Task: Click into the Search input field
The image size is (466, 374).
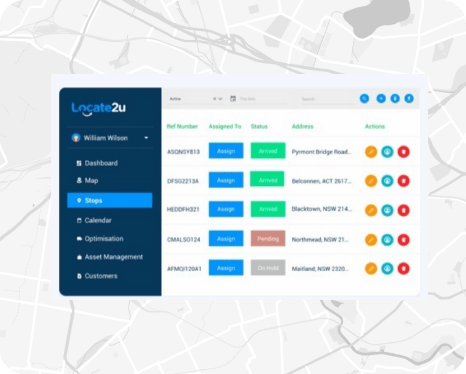Action: [x=328, y=99]
